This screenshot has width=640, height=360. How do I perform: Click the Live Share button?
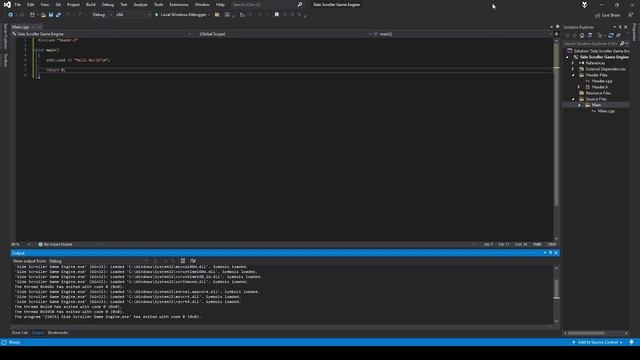tap(608, 15)
